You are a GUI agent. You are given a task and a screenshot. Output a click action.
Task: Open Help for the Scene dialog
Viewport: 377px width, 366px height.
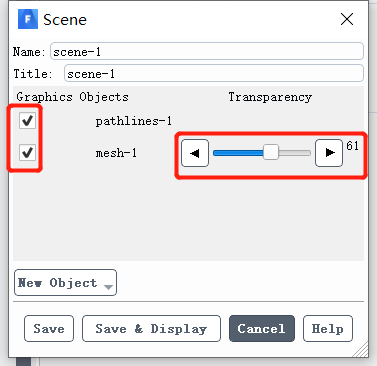pyautogui.click(x=328, y=329)
